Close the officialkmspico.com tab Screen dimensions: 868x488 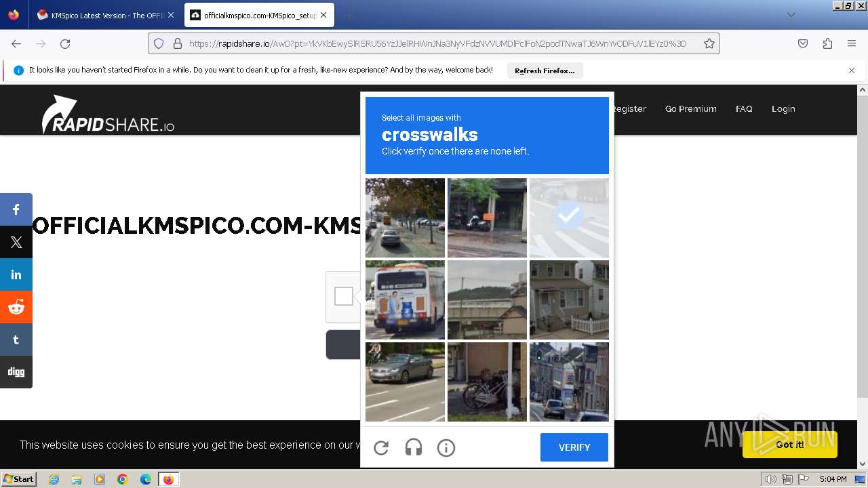pos(324,15)
